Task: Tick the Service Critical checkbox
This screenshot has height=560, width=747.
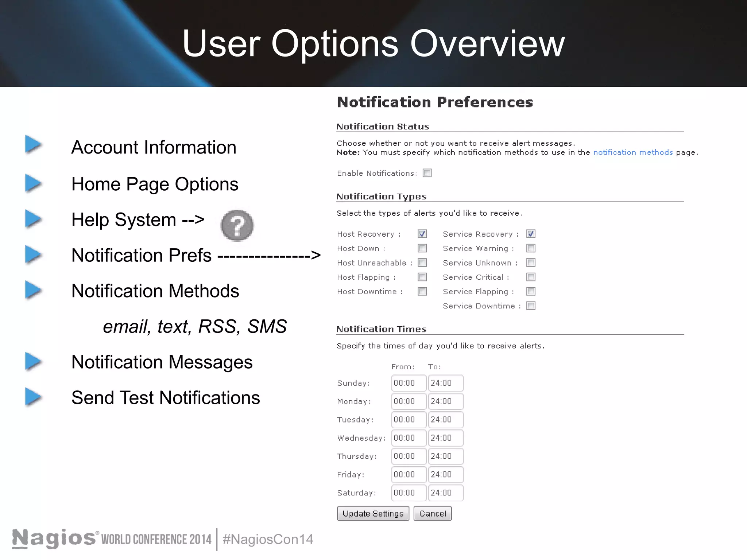Action: click(x=531, y=277)
